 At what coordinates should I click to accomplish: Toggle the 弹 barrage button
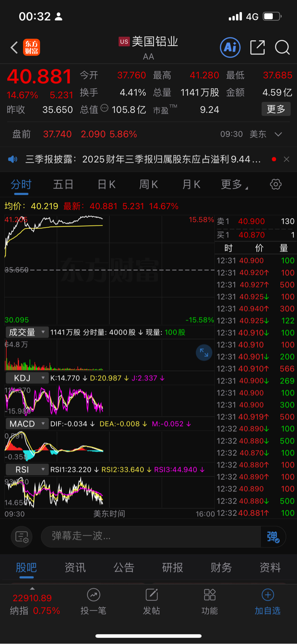[x=273, y=537]
